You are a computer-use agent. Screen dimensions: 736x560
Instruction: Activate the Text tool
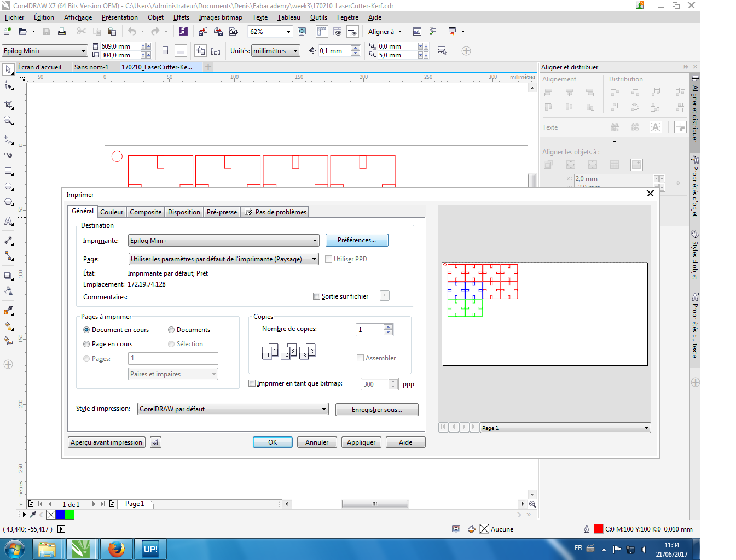click(8, 221)
